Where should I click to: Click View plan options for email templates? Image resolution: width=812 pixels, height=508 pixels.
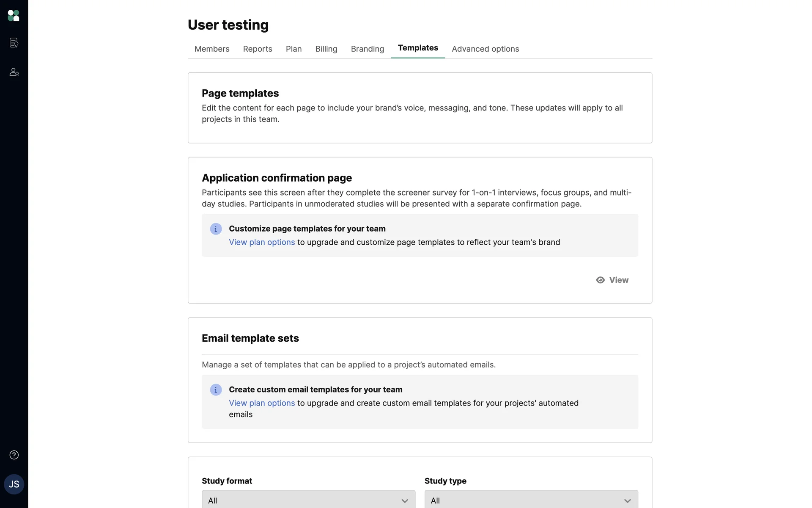click(x=262, y=403)
